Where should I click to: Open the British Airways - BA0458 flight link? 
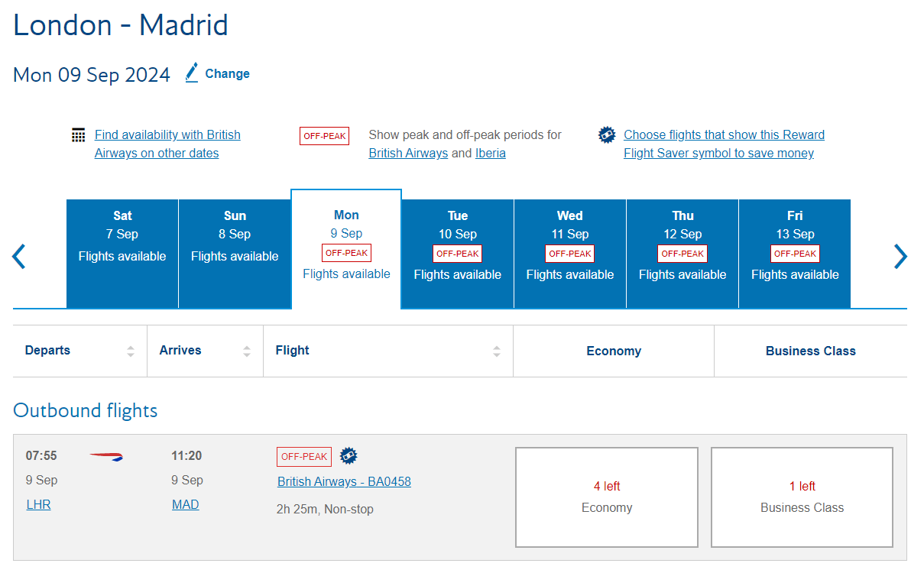pos(344,481)
